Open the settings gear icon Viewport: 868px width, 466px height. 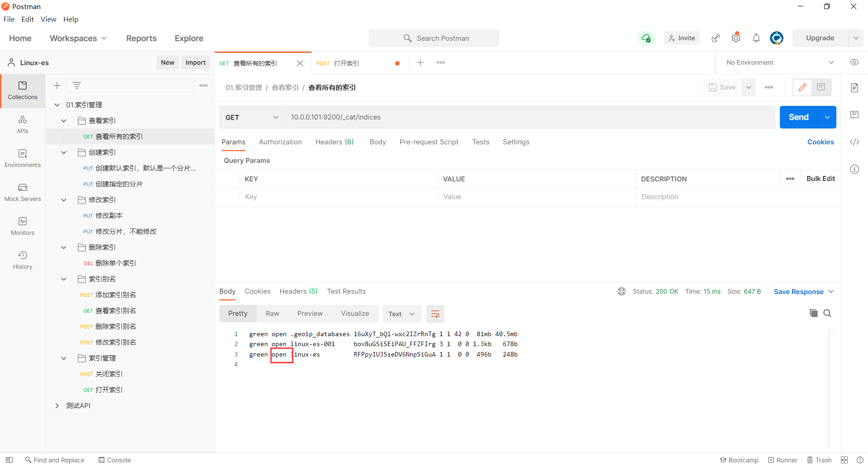tap(736, 38)
